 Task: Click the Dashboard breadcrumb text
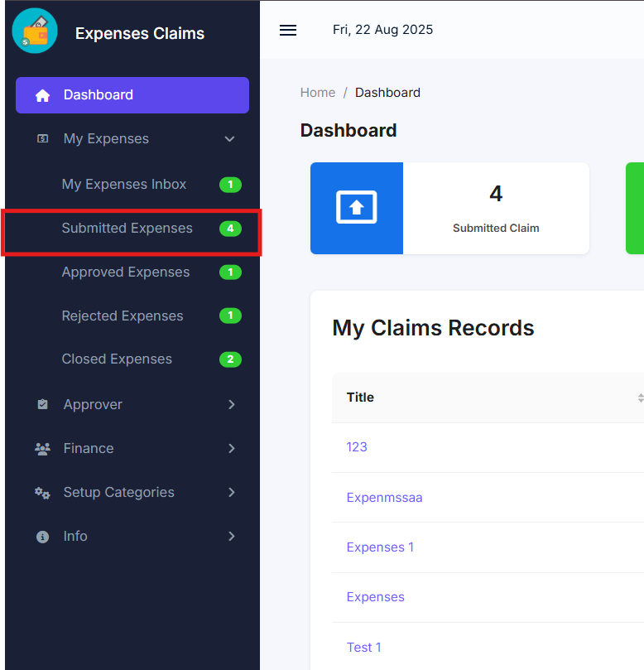pyautogui.click(x=387, y=93)
